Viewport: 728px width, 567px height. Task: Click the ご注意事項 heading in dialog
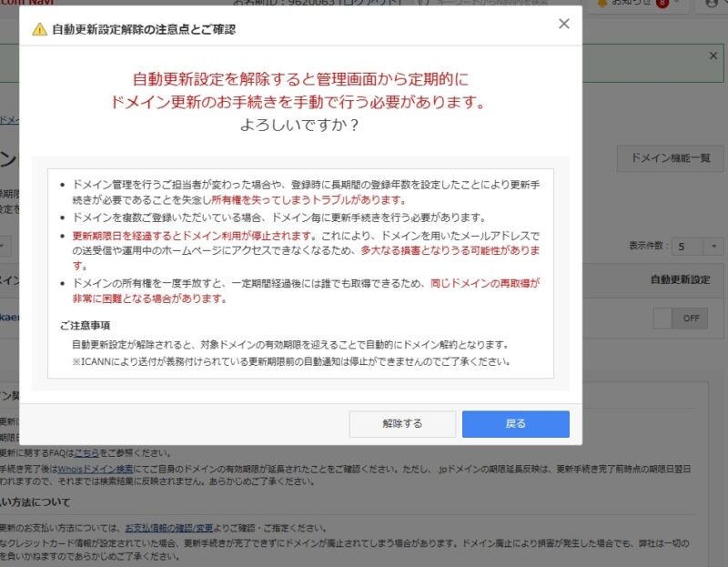click(x=85, y=326)
